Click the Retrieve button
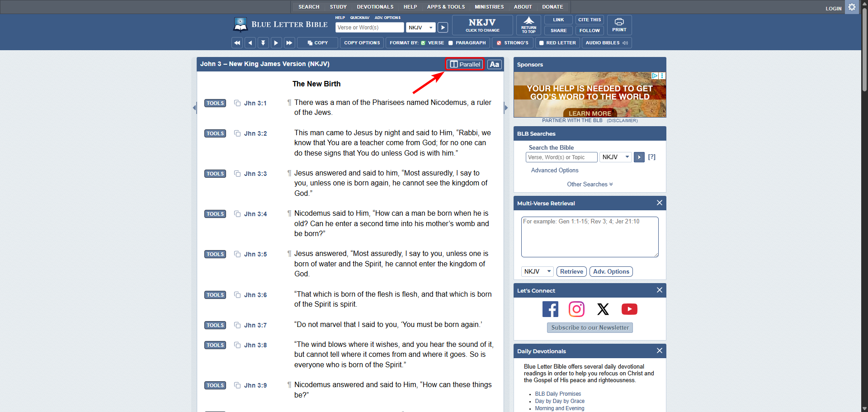This screenshot has height=412, width=868. 571,271
